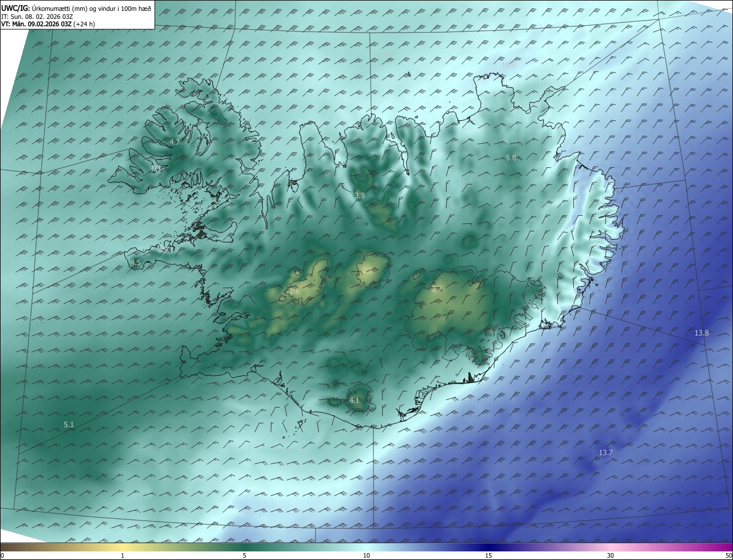Click the 50 tick on the color scale

coord(728,556)
